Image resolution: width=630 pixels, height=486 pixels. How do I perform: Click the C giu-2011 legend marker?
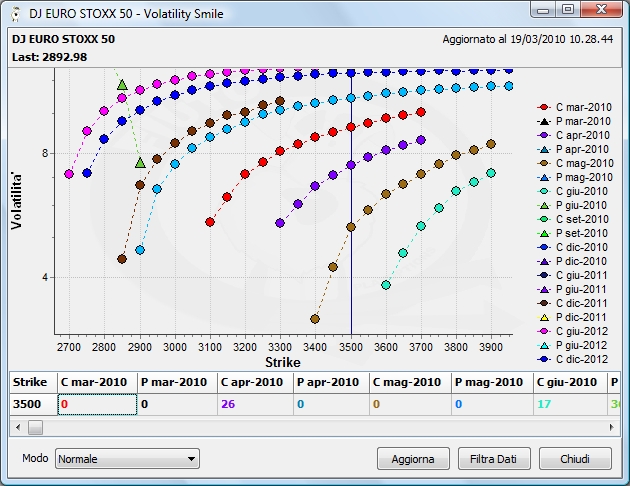(544, 276)
